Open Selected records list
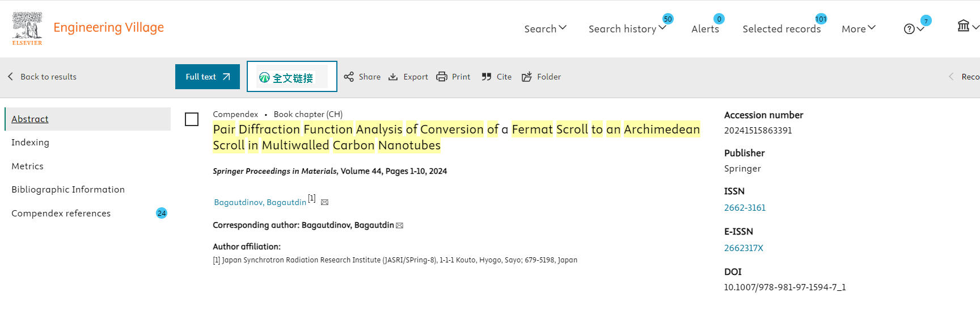The width and height of the screenshot is (980, 309). point(782,28)
